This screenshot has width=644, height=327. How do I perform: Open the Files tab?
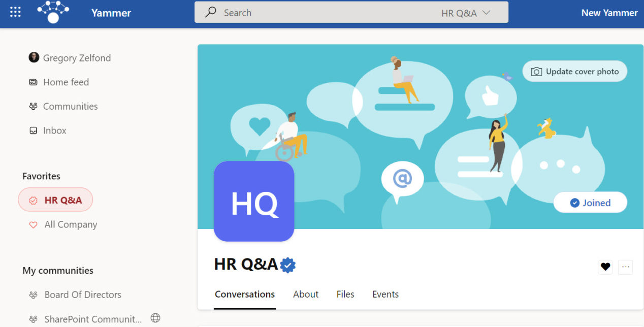coord(345,295)
